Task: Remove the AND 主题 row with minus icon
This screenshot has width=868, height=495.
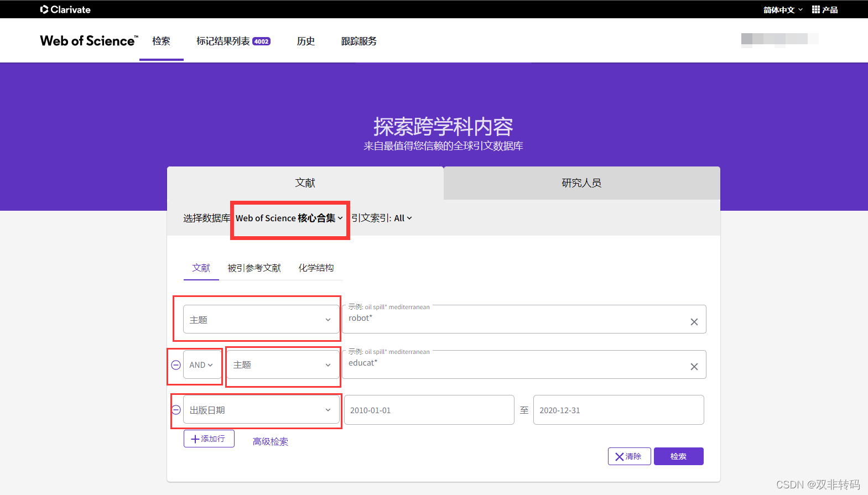Action: pos(176,365)
